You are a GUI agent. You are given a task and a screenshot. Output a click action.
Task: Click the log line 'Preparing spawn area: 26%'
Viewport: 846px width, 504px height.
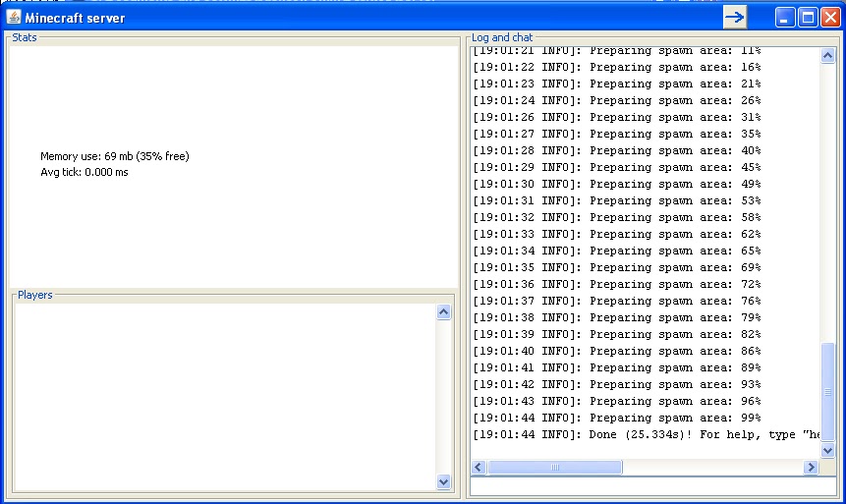[617, 100]
